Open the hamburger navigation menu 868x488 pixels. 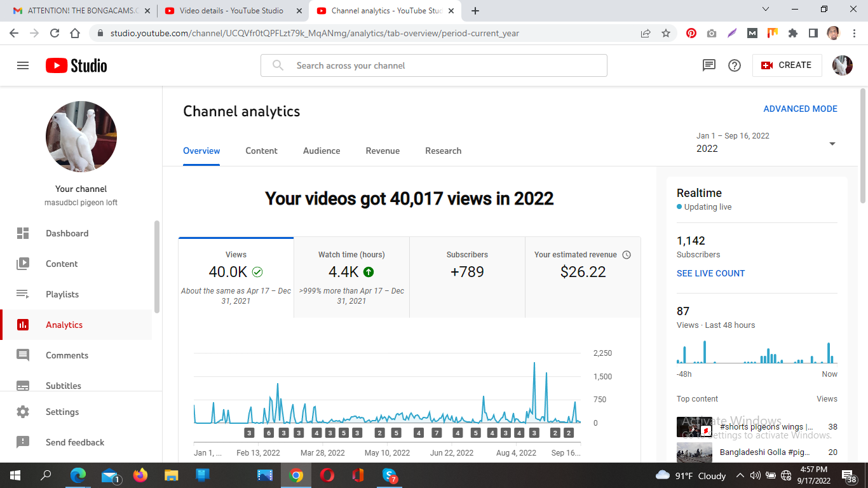point(23,65)
